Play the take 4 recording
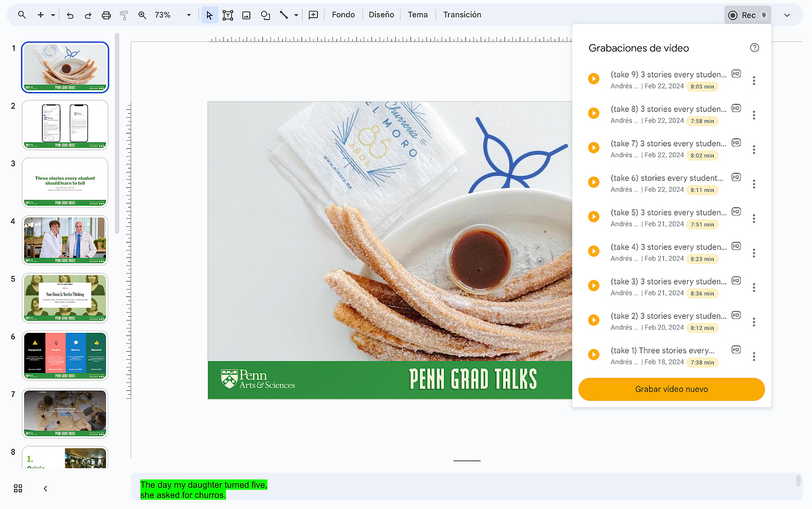 [594, 251]
